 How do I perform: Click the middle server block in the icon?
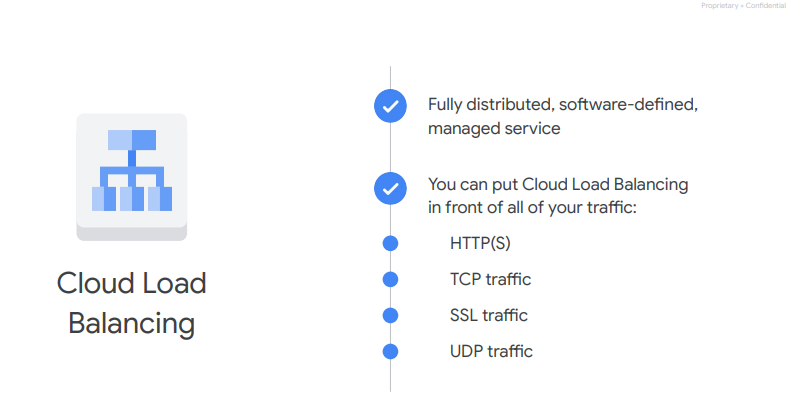[x=132, y=198]
